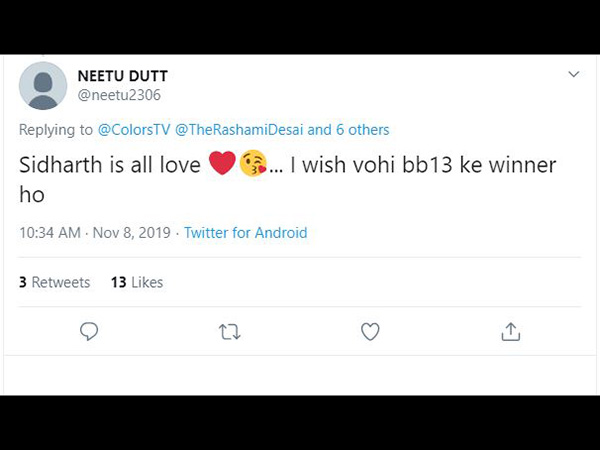Show the list of 3 Retweets
This screenshot has height=450, width=600.
point(55,282)
